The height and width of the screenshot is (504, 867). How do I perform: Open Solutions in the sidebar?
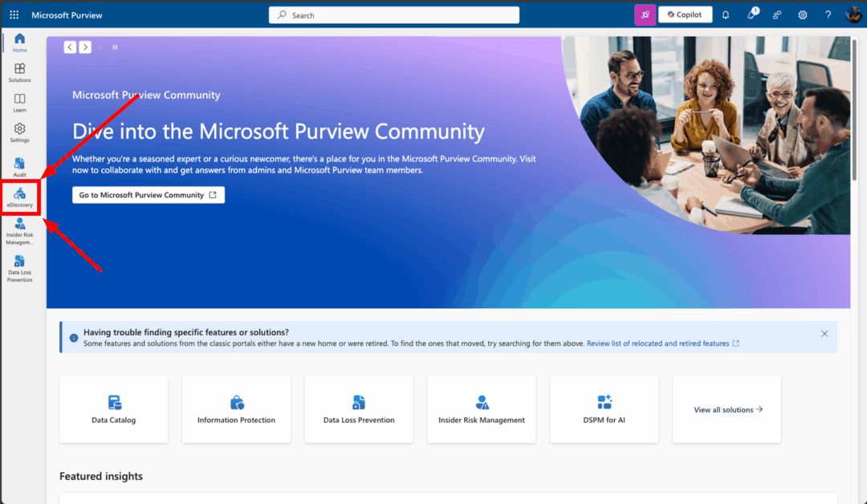(x=20, y=72)
